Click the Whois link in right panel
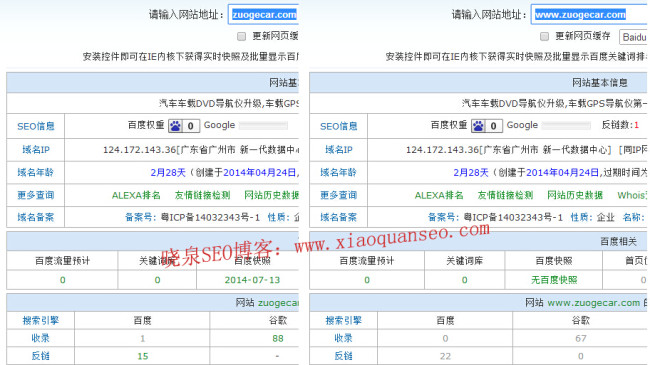650x365 pixels. pos(631,195)
